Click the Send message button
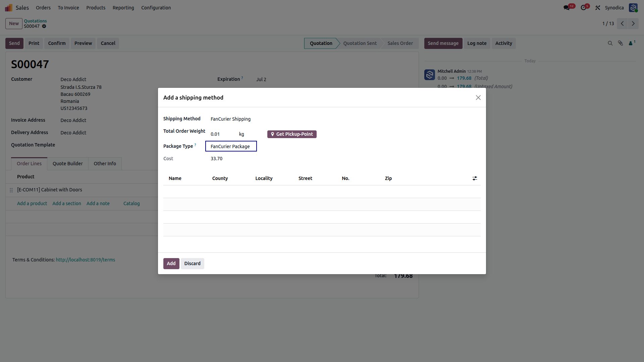 pos(443,43)
